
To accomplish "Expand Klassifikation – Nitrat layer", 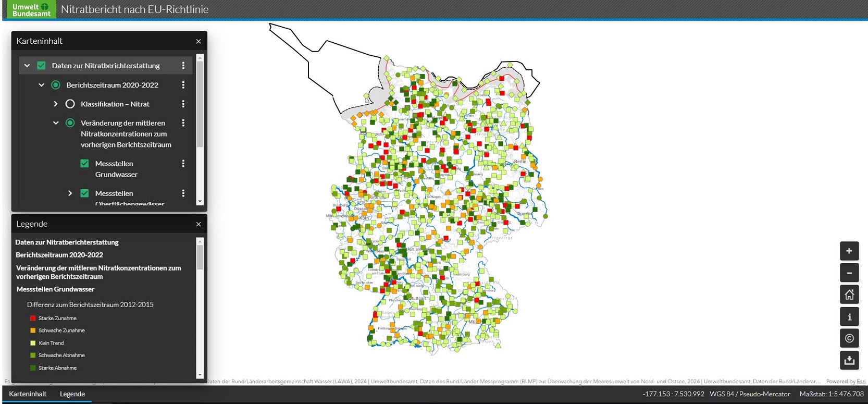I will 56,104.
